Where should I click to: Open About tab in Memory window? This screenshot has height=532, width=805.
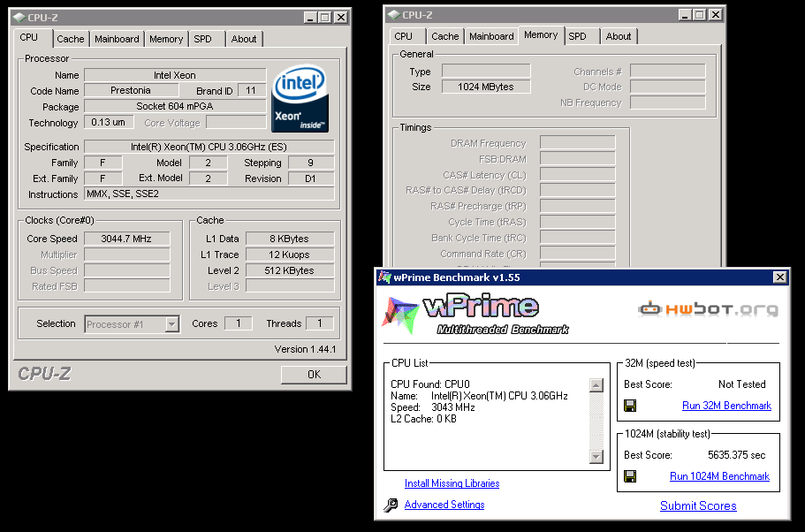click(x=619, y=36)
